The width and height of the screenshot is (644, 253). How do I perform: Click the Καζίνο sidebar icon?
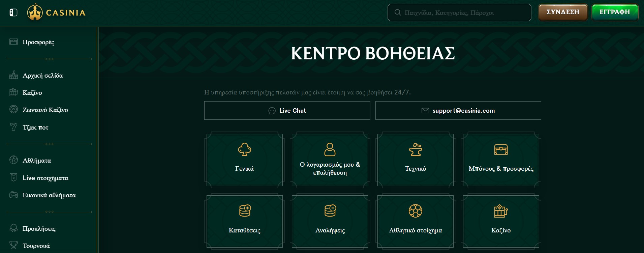point(13,92)
